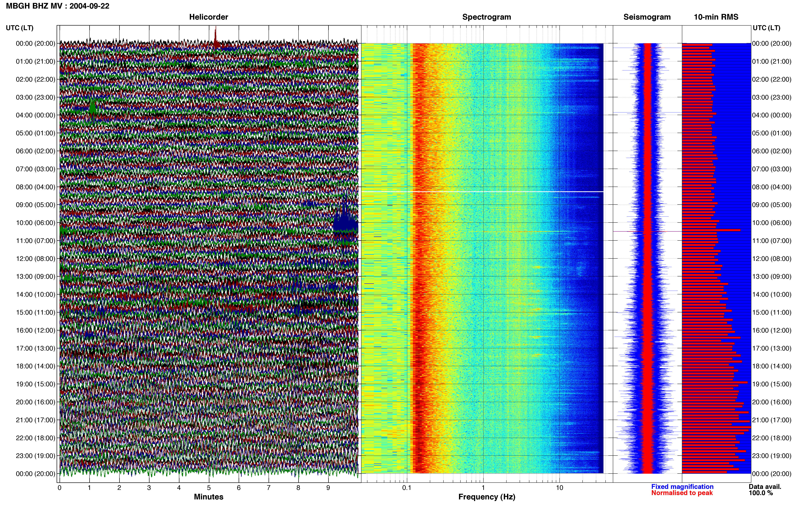Click '17:00 (13:00)' beside the RMS panel

[772, 348]
